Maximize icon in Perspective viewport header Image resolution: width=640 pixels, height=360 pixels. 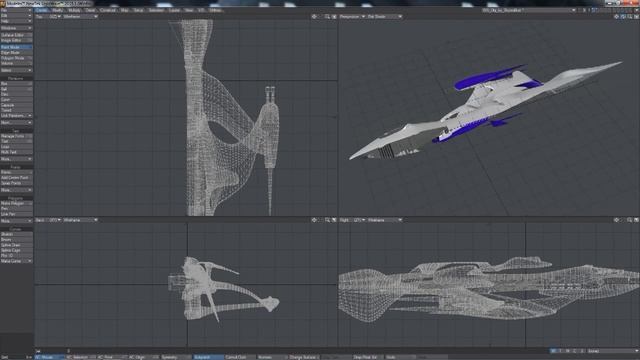pyautogui.click(x=636, y=17)
